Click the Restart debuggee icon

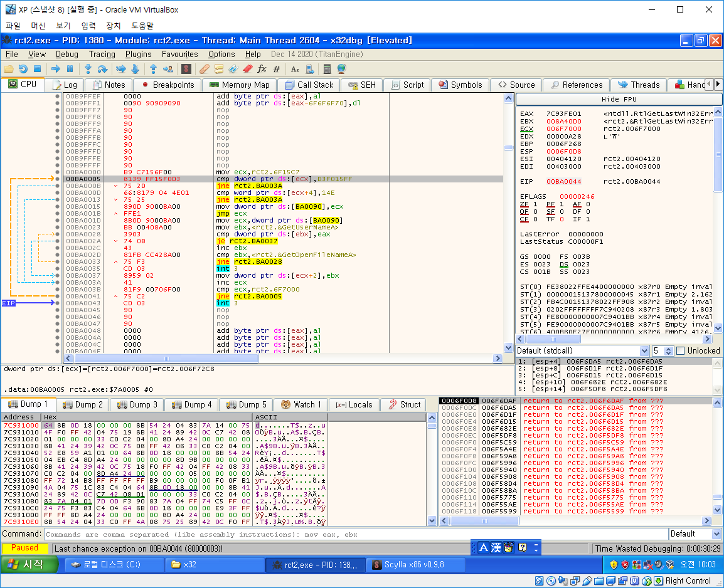tap(23, 69)
